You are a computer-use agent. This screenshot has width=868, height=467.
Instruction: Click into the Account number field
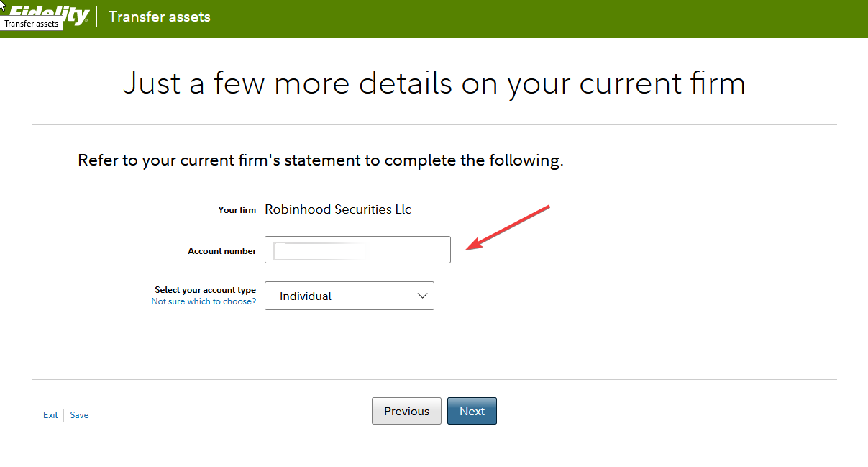357,250
